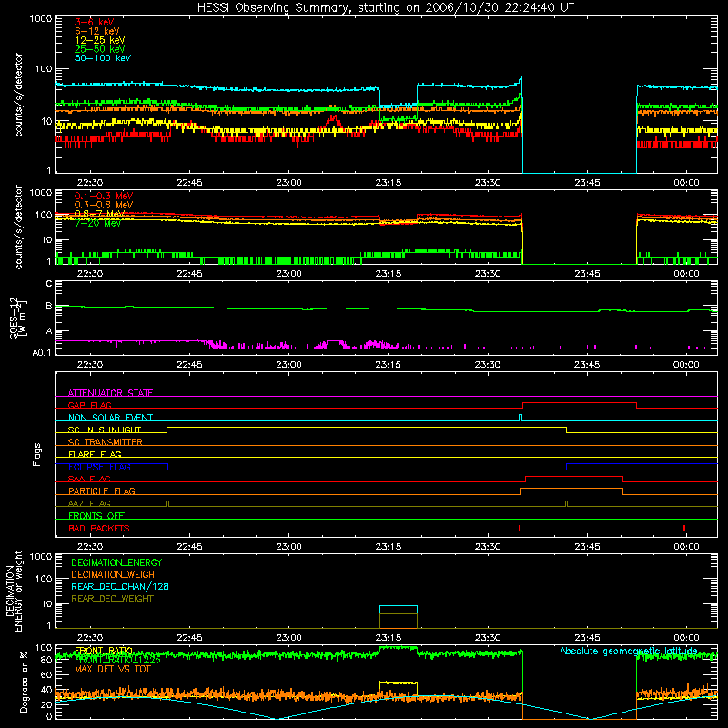
Task: Click the raised SAA_FLAG segment
Action: [x=574, y=477]
